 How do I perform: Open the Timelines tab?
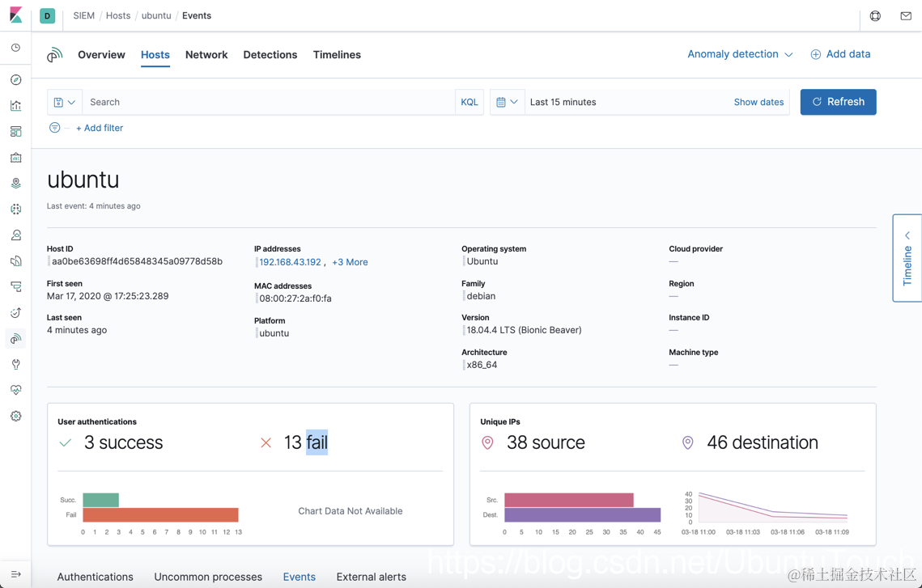[337, 55]
